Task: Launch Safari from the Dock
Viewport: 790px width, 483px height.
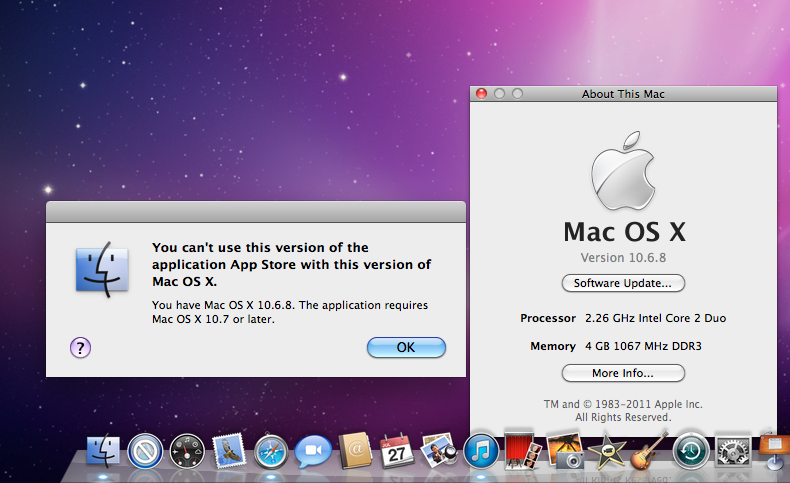Action: point(271,452)
